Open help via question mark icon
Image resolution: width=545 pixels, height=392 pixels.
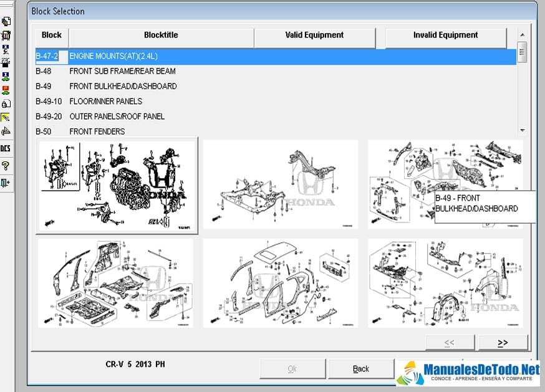click(x=6, y=166)
